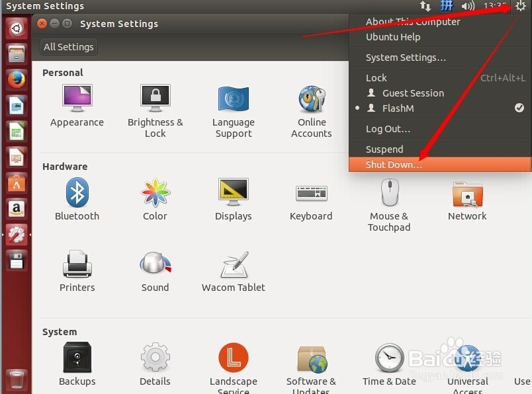
Task: Open Sound settings
Action: pos(155,271)
